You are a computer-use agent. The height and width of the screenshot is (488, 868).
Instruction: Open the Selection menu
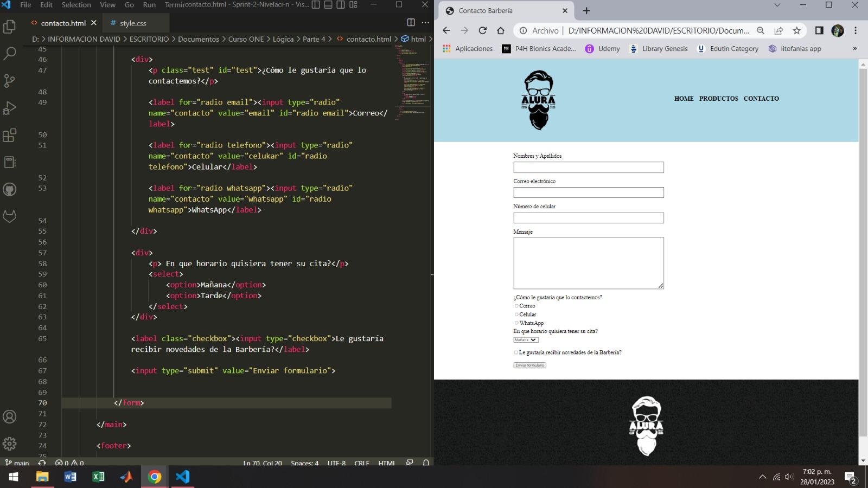coord(76,4)
